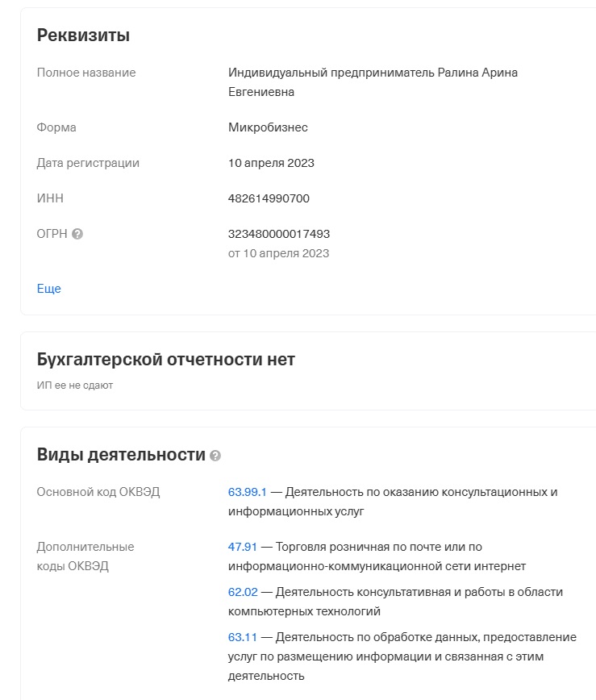Click the help icon next to ОГРН
Viewport: 596px width, 700px height.
pos(77,235)
